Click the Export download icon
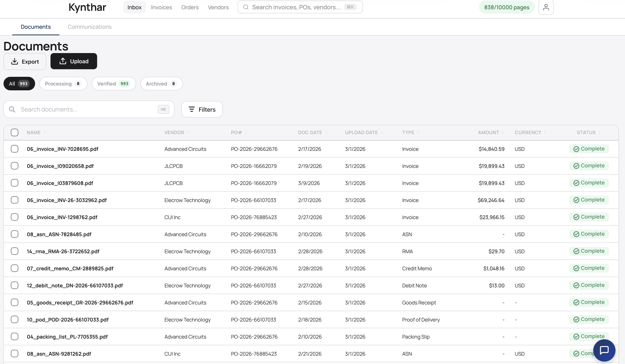This screenshot has height=364, width=625. (15, 61)
